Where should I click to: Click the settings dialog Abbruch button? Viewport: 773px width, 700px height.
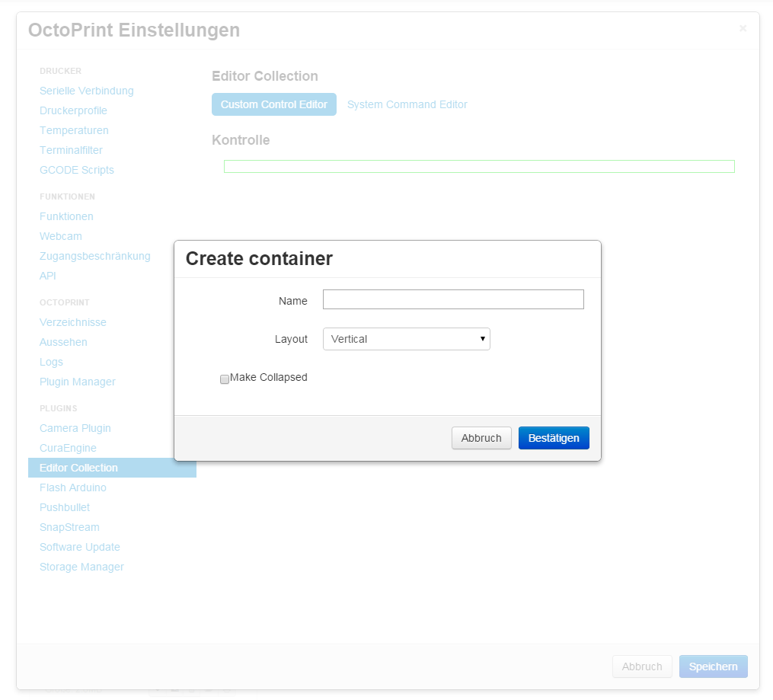point(642,666)
